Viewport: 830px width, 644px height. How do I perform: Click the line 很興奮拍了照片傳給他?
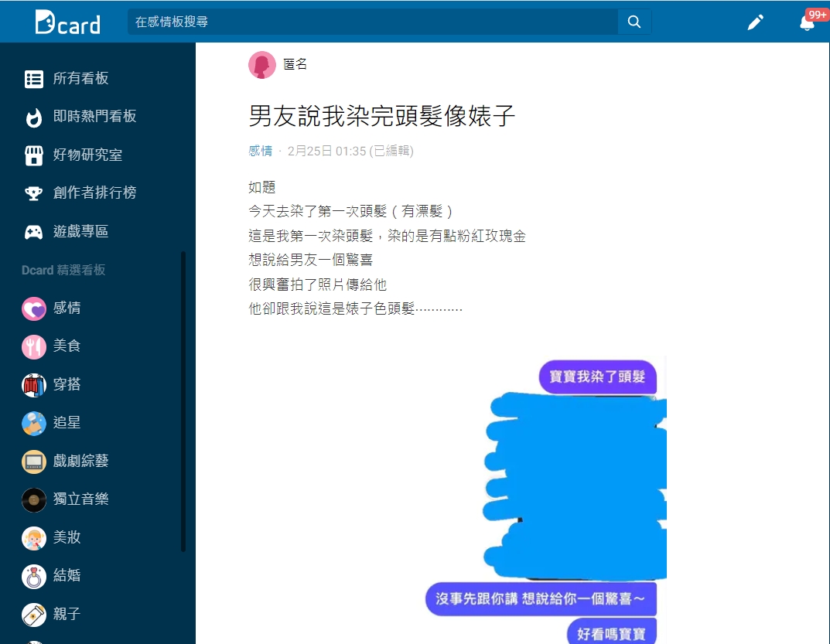click(x=318, y=285)
